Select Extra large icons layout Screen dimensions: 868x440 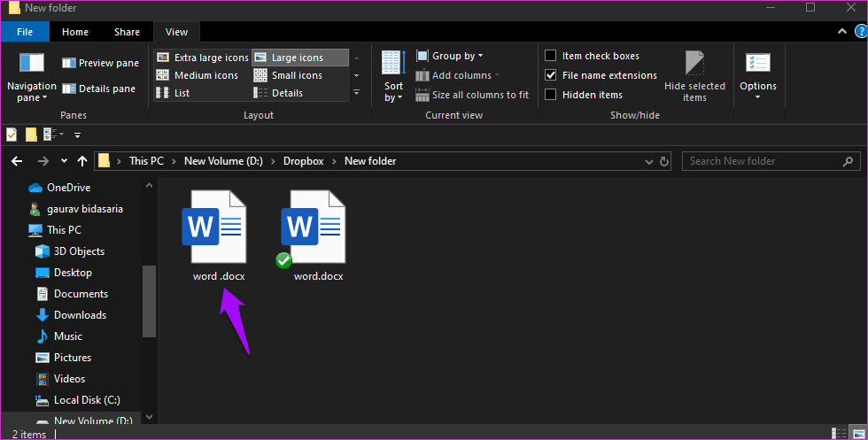[203, 58]
